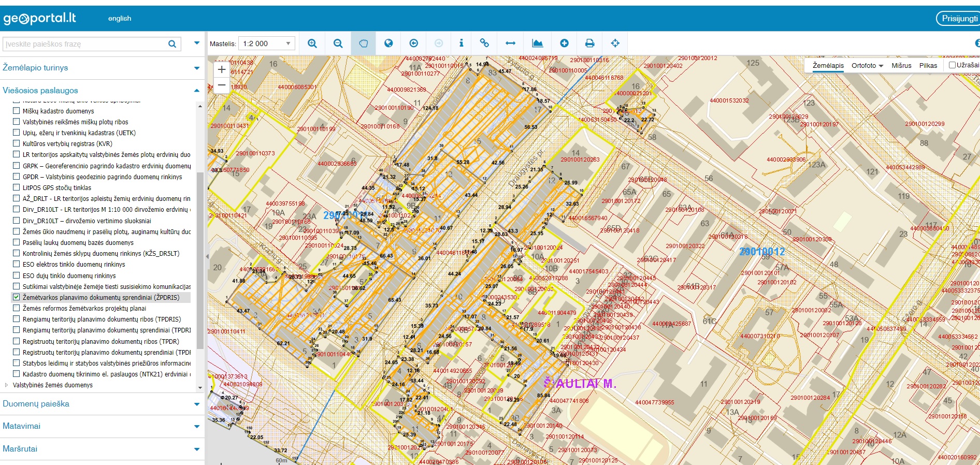980x465 pixels.
Task: Enable Statybos leidimų ir priežiūros informacinė layer
Action: 17,363
